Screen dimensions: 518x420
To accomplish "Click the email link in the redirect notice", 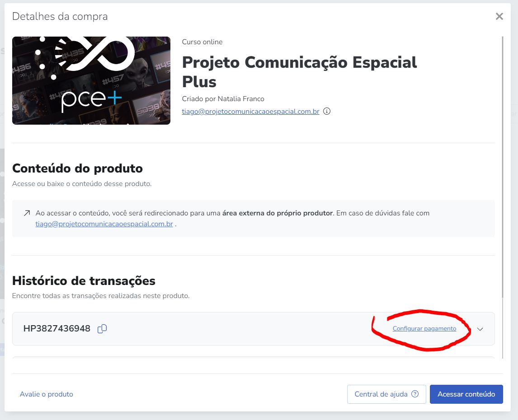I will tap(104, 224).
